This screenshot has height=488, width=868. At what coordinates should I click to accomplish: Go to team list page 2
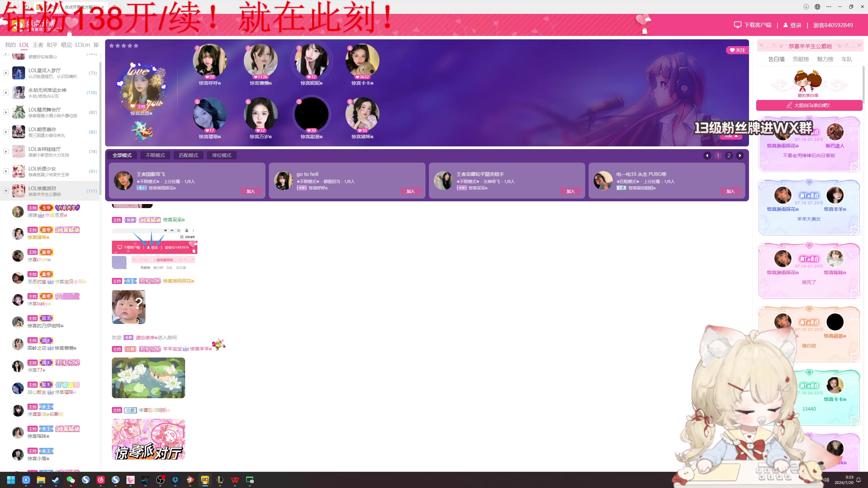[x=729, y=156]
